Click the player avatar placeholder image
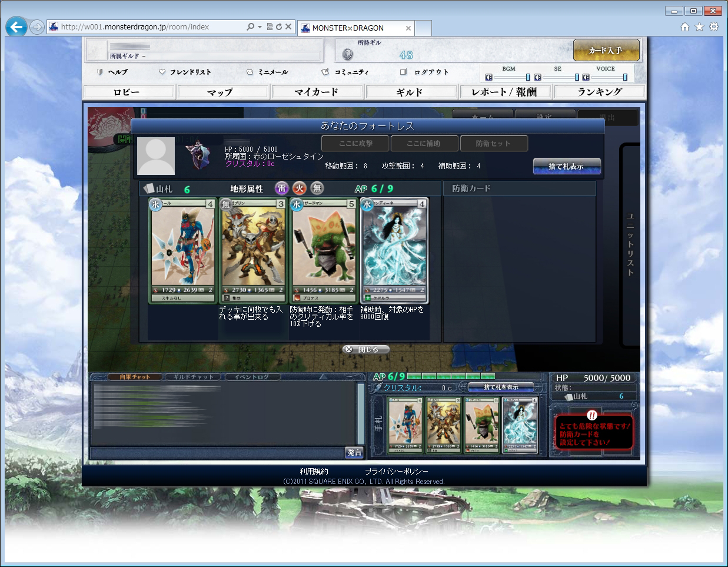 point(156,156)
